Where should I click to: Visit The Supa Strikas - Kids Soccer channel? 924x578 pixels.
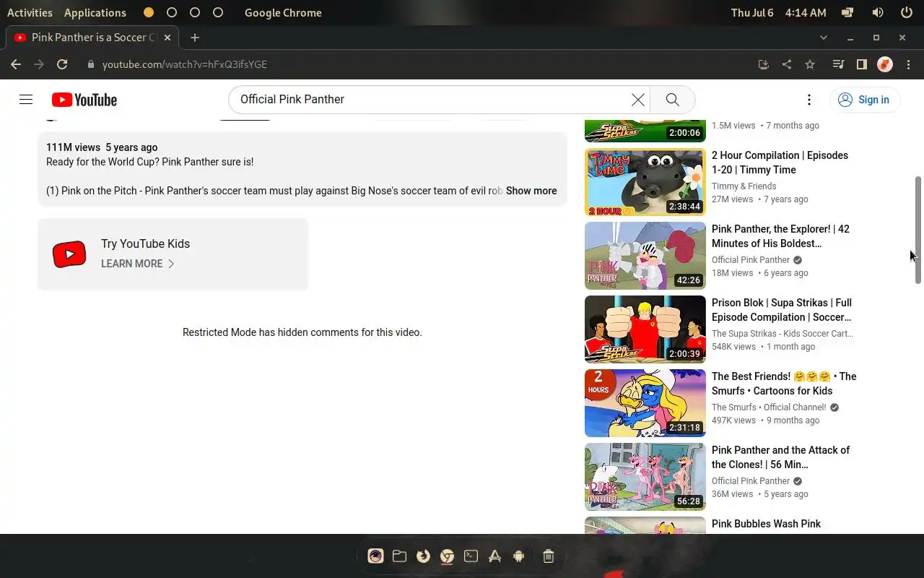[x=783, y=334]
